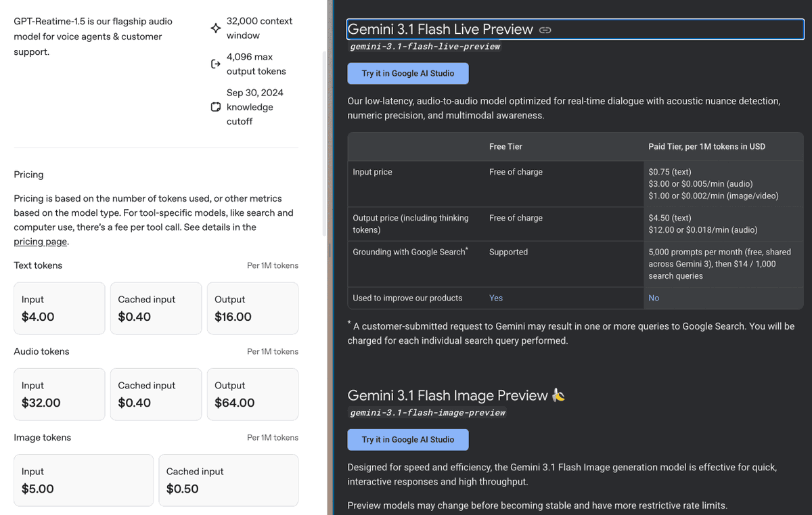Click the 5,000 prompts per month cell
The height and width of the screenshot is (515, 812).
[720, 264]
